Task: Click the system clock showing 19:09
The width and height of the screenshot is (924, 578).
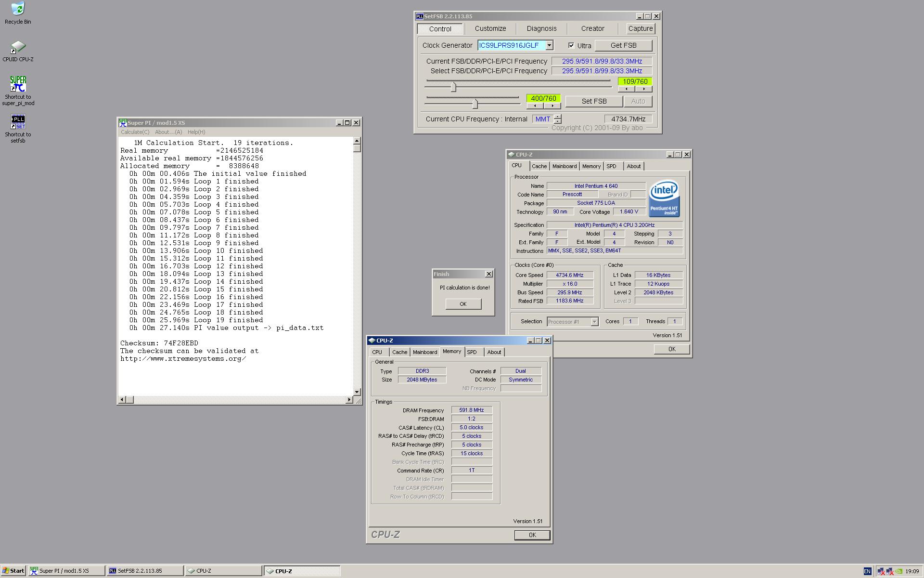Action: [x=912, y=571]
